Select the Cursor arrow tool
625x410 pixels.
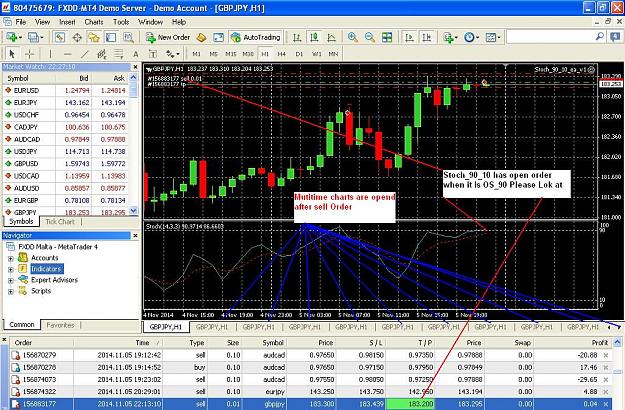click(x=12, y=54)
